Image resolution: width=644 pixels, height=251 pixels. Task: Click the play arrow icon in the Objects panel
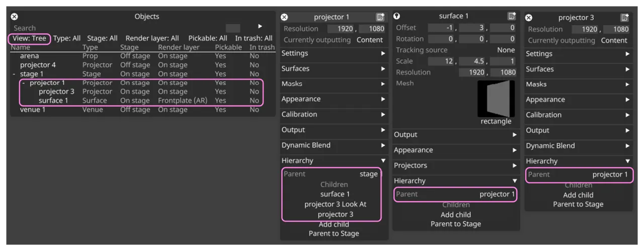(x=260, y=26)
